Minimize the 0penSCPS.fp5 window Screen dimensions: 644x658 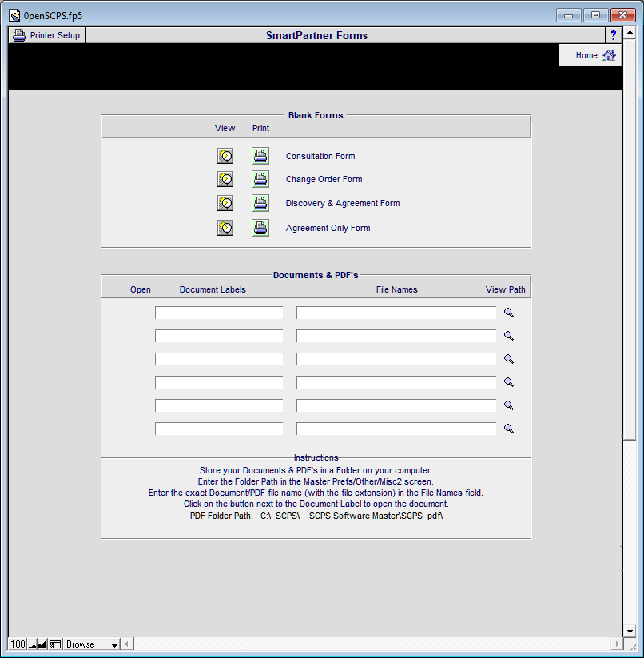(569, 15)
